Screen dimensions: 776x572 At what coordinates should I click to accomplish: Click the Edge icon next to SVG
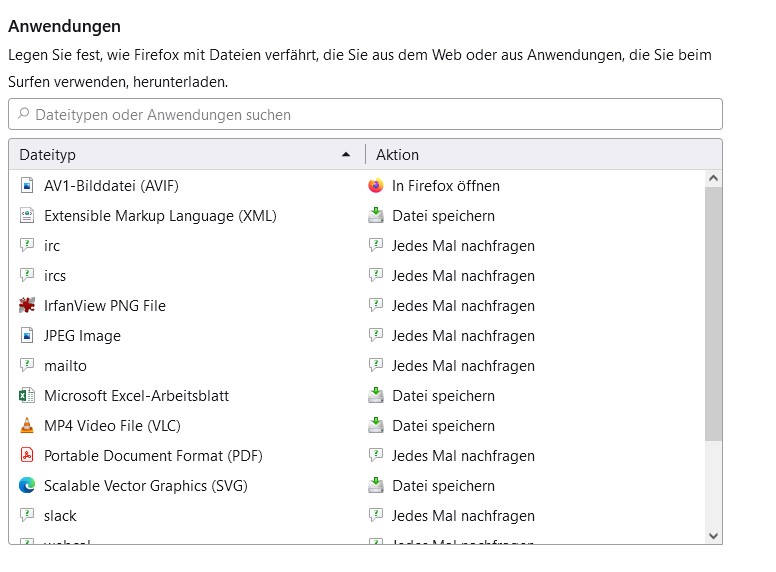27,486
